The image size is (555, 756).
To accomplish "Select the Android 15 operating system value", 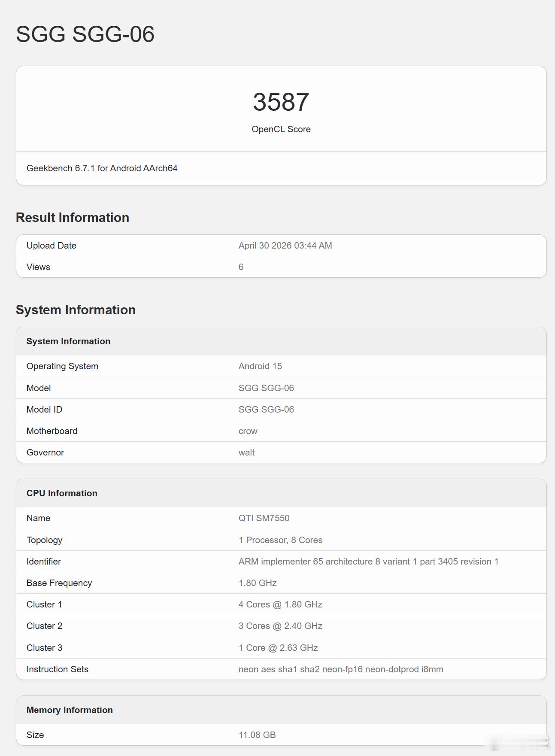I will [x=260, y=366].
